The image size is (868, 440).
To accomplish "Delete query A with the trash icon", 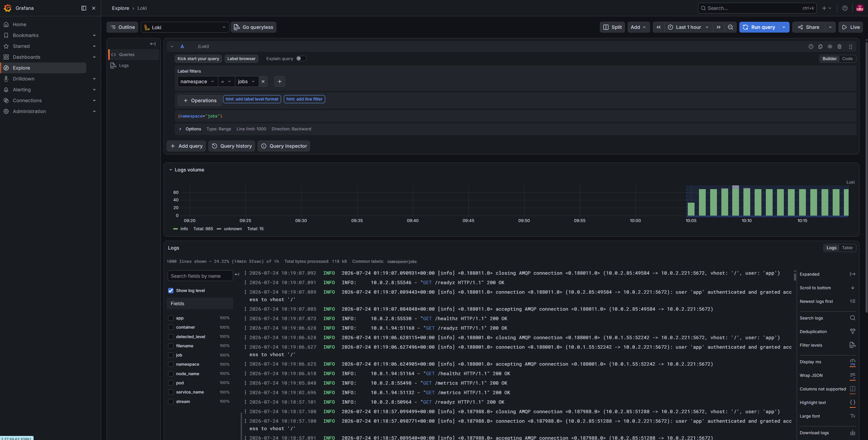I will click(839, 47).
